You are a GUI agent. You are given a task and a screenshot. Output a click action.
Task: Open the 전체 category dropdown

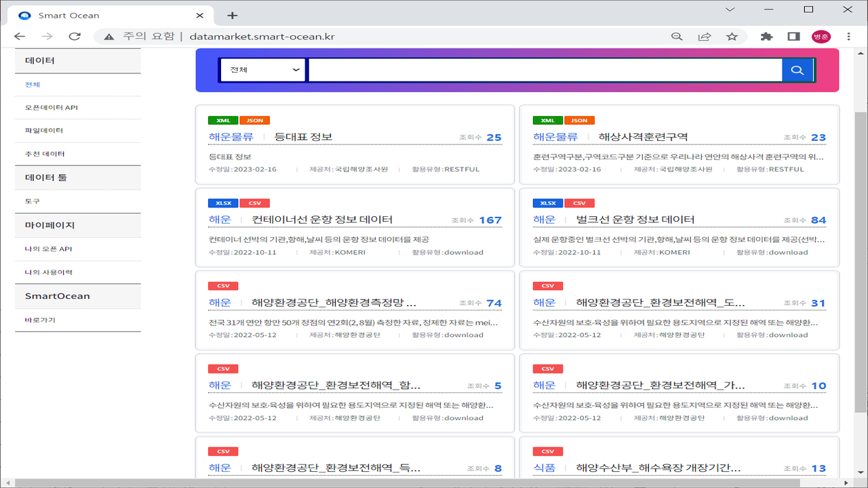tap(263, 70)
